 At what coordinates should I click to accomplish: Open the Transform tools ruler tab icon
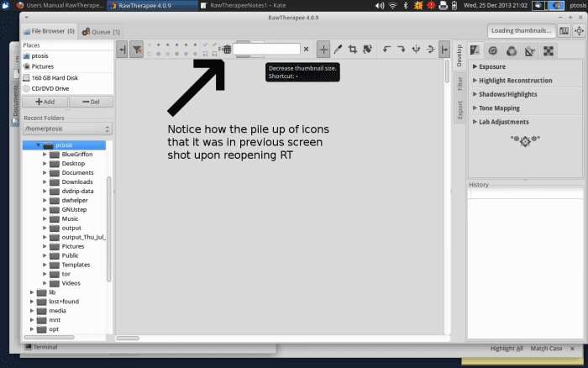(529, 50)
